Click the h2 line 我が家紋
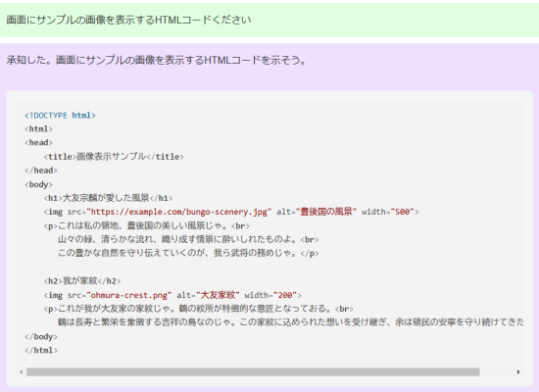This screenshot has width=539, height=392. (82, 281)
